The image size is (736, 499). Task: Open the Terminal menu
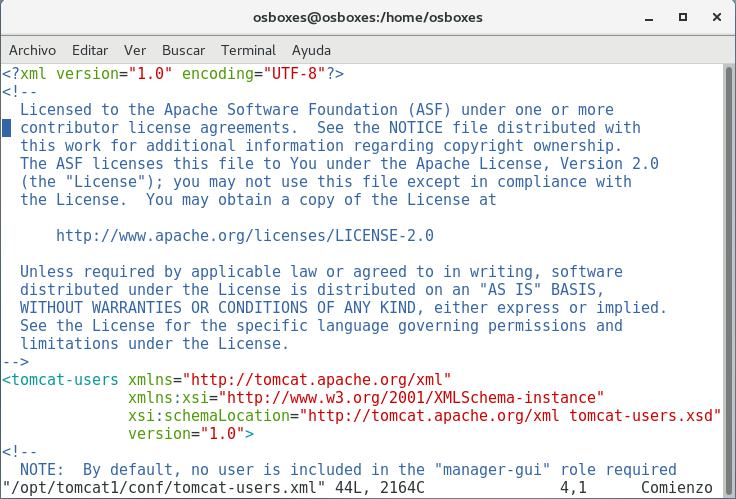(248, 50)
